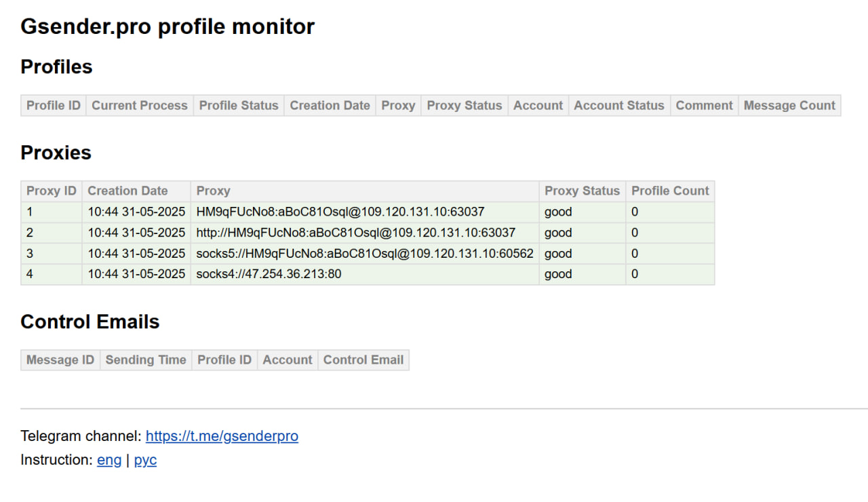868x502 pixels.
Task: Click the Comment column header
Action: pos(704,105)
